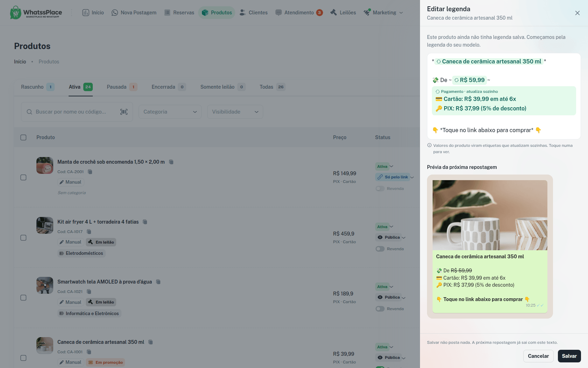Select the Caneca de cerâmica row checkbox
This screenshot has height=368, width=588.
click(23, 358)
